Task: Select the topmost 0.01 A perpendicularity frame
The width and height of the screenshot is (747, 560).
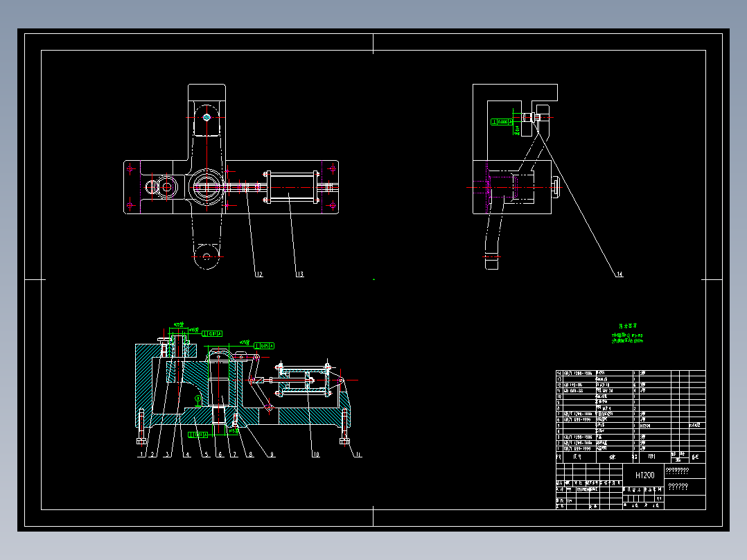Action: (212, 333)
